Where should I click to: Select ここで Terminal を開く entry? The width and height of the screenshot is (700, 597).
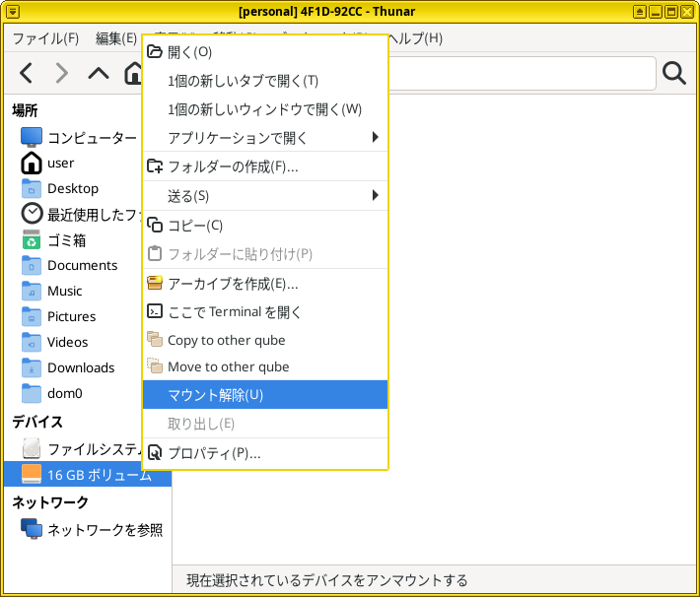click(x=265, y=312)
